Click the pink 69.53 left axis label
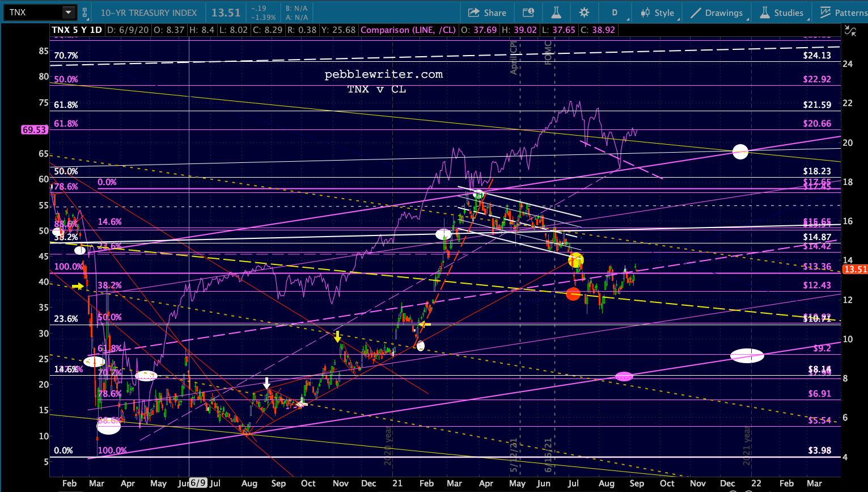The image size is (868, 492). [34, 130]
